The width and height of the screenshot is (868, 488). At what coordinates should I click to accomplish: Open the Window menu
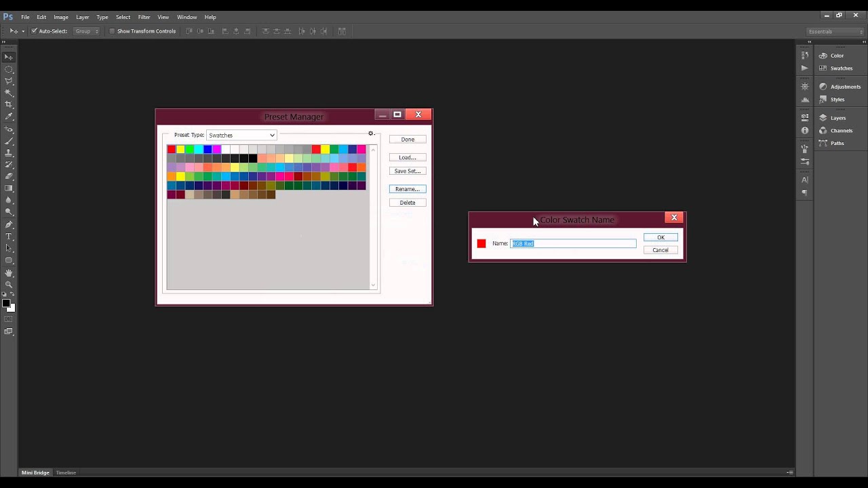tap(186, 17)
